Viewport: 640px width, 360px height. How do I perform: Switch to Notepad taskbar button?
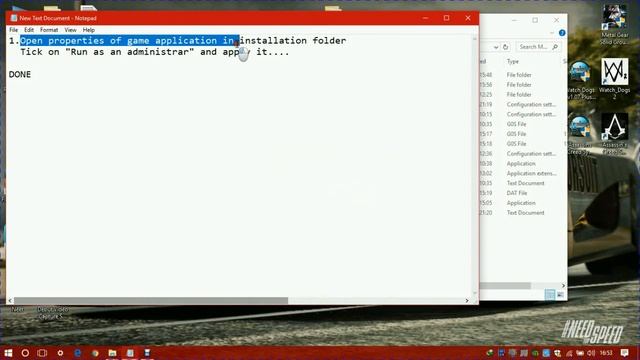pos(130,353)
